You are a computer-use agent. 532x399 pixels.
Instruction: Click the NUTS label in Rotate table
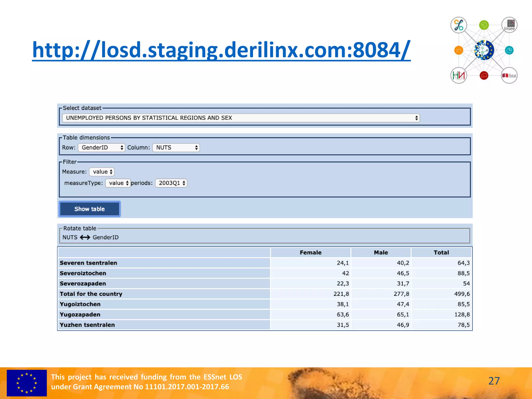tap(70, 237)
